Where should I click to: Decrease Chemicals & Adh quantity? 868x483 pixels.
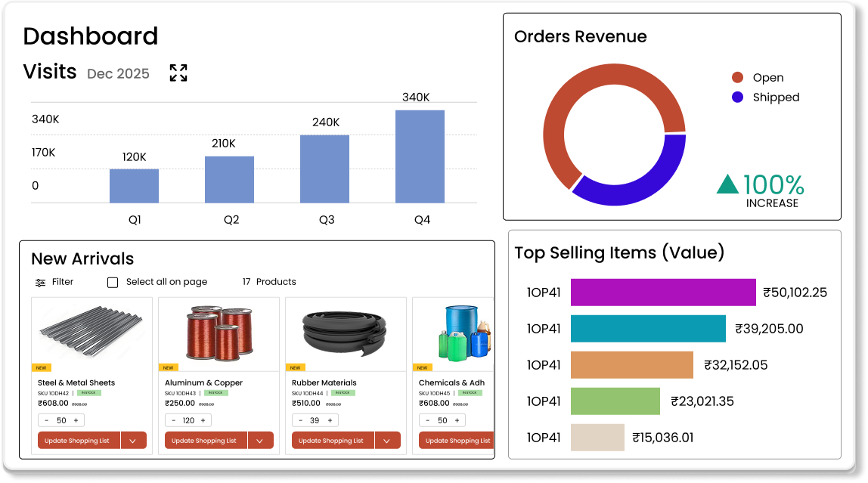(x=426, y=420)
